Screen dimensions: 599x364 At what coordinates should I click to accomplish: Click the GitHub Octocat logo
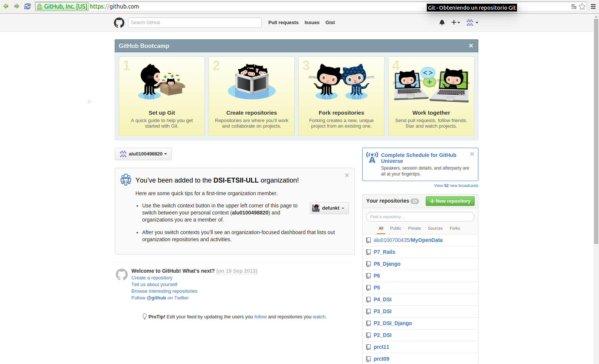click(x=119, y=23)
